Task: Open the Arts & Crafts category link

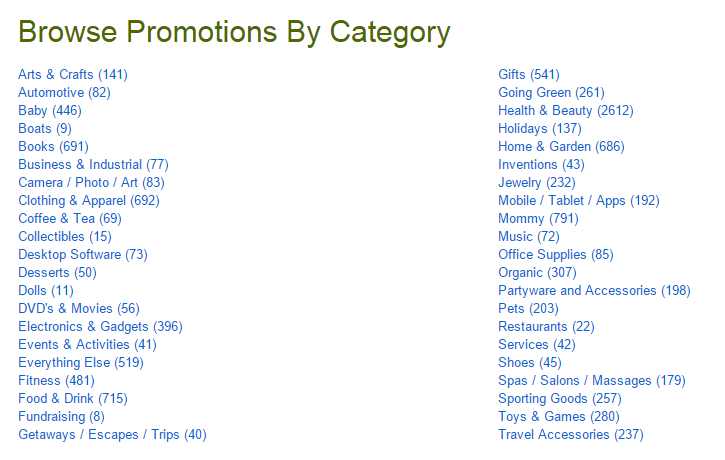Action: coord(73,74)
